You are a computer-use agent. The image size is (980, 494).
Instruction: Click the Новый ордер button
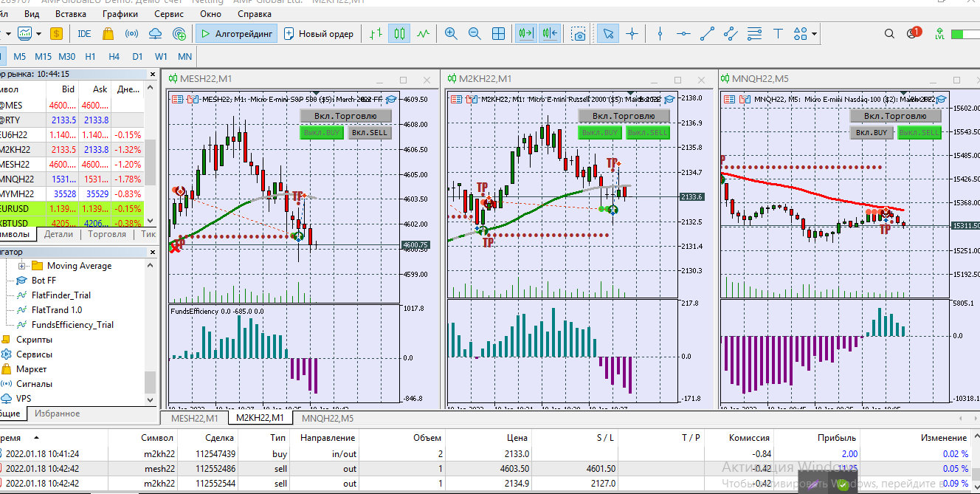coord(319,33)
